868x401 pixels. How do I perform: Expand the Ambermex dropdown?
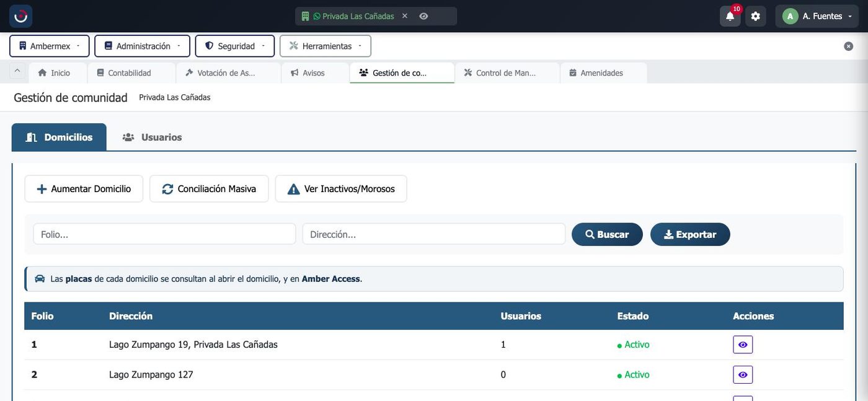(x=50, y=46)
